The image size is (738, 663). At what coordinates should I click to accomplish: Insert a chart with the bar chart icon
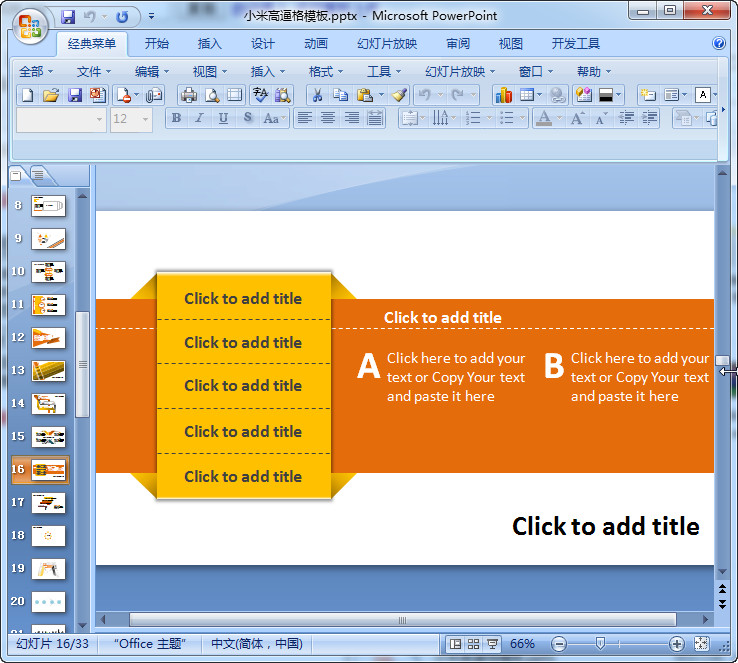504,96
